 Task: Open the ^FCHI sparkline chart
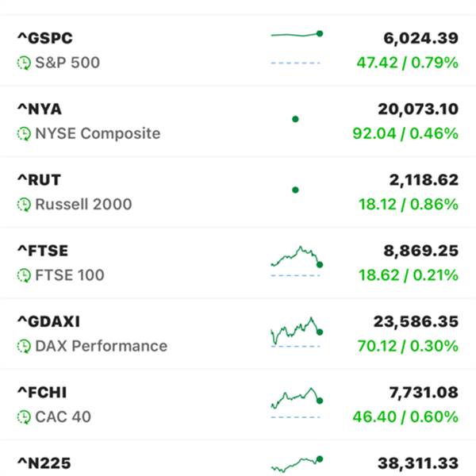[297, 403]
